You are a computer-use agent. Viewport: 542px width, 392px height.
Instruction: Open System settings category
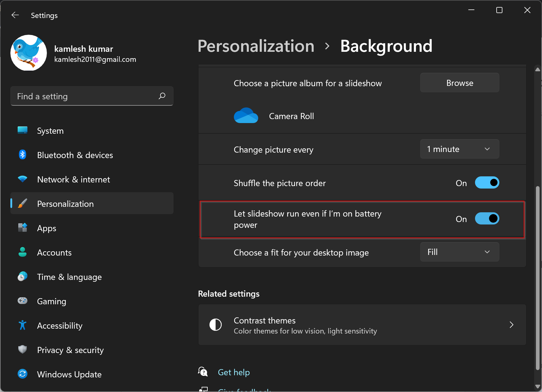(x=92, y=131)
